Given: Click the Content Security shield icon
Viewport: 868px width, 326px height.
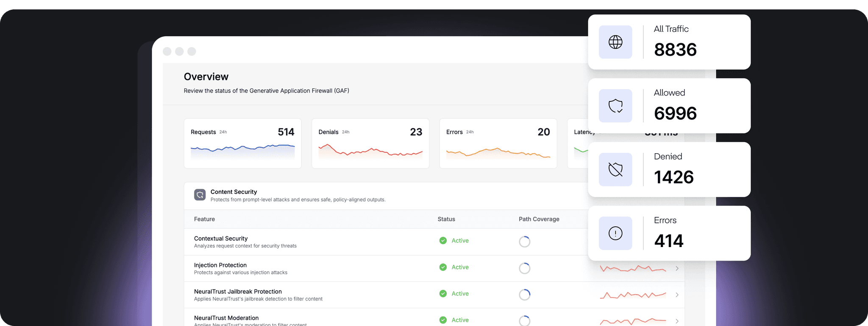Looking at the screenshot, I should coord(200,195).
